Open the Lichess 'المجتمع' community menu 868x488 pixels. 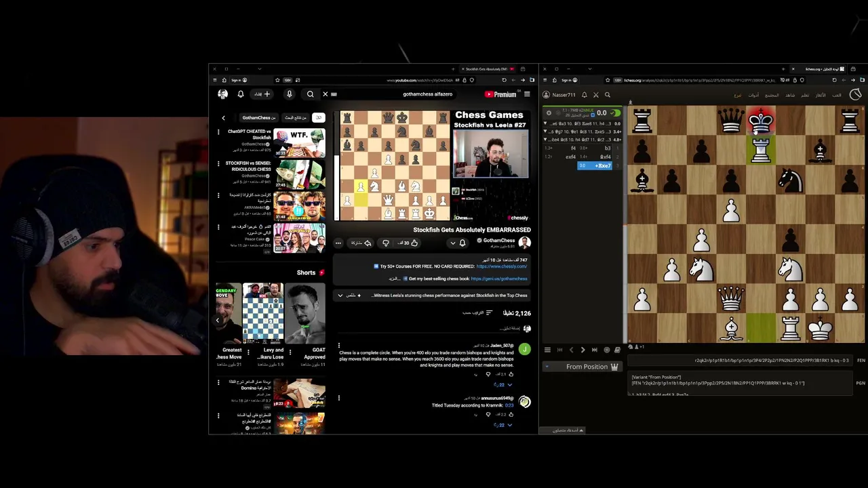click(772, 96)
